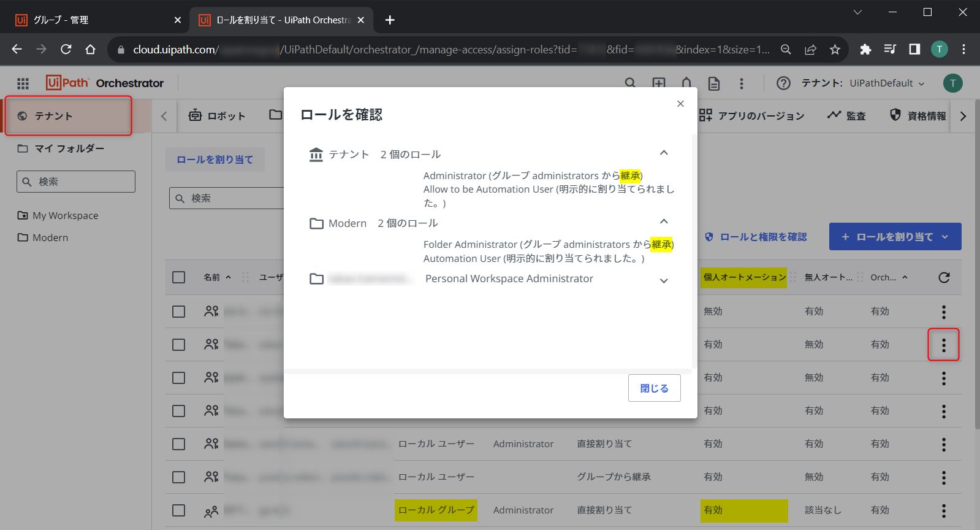The image size is (980, 530).
Task: Open the help question mark icon
Action: pos(783,83)
